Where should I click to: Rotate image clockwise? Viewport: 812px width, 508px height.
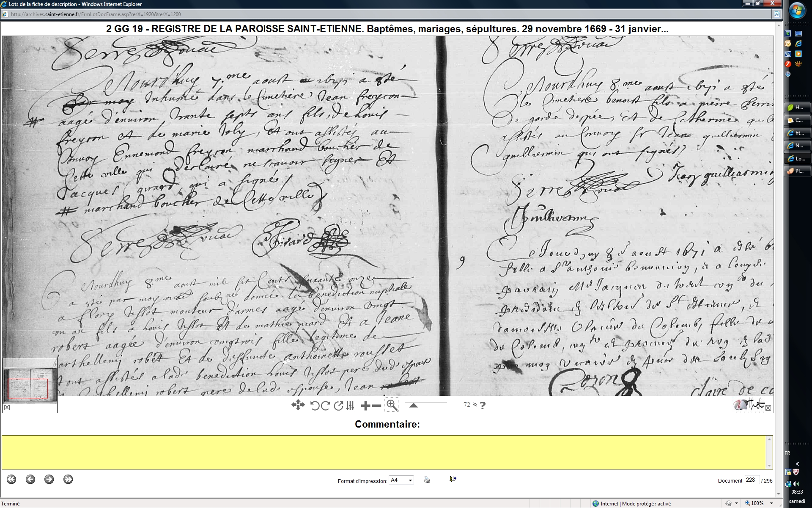tap(326, 406)
